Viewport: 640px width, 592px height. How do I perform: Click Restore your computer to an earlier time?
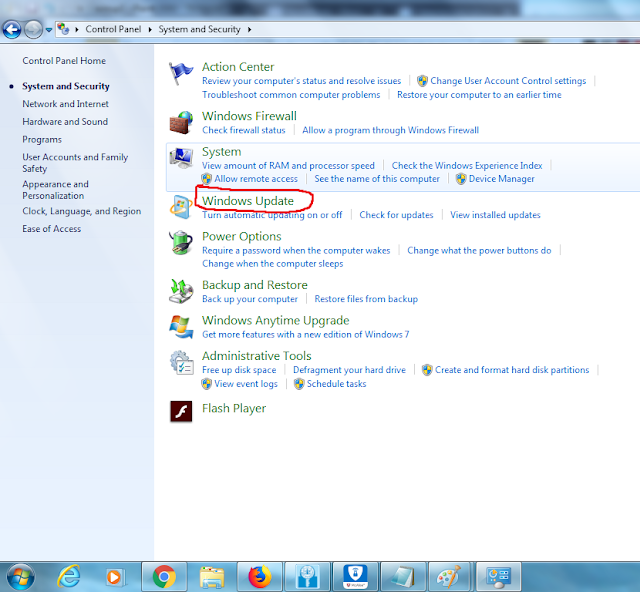[x=479, y=95]
